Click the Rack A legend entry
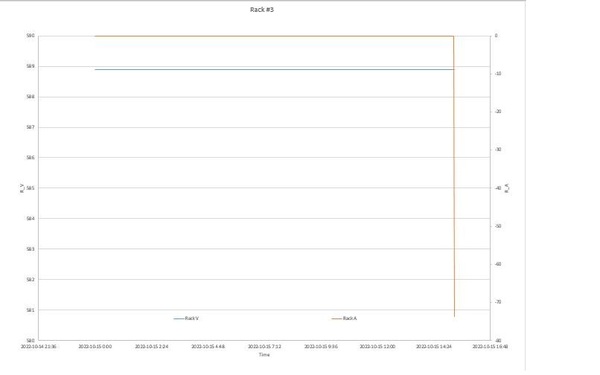The image size is (600, 375). pyautogui.click(x=344, y=318)
